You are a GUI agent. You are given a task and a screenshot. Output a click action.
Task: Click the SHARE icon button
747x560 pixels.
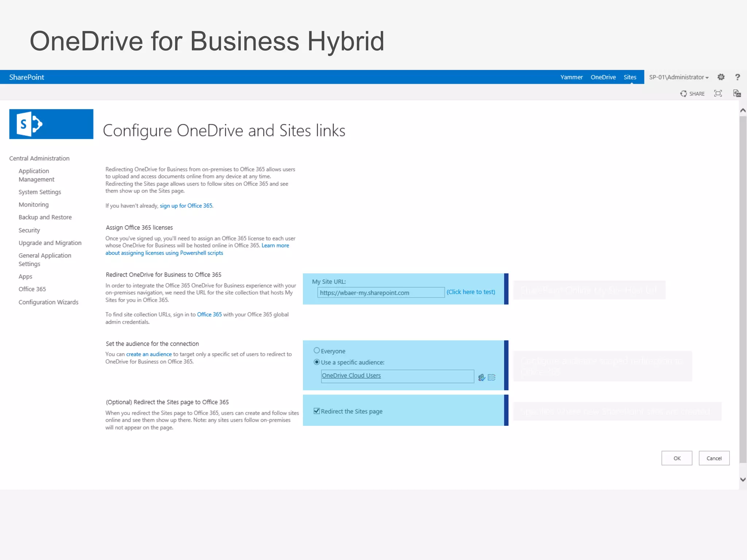pyautogui.click(x=692, y=94)
